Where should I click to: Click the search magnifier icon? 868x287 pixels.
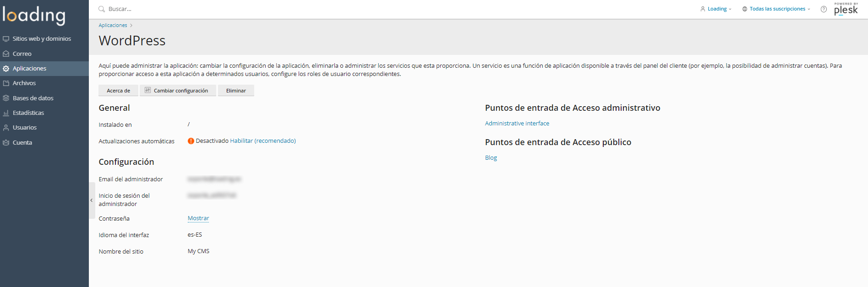tap(102, 9)
